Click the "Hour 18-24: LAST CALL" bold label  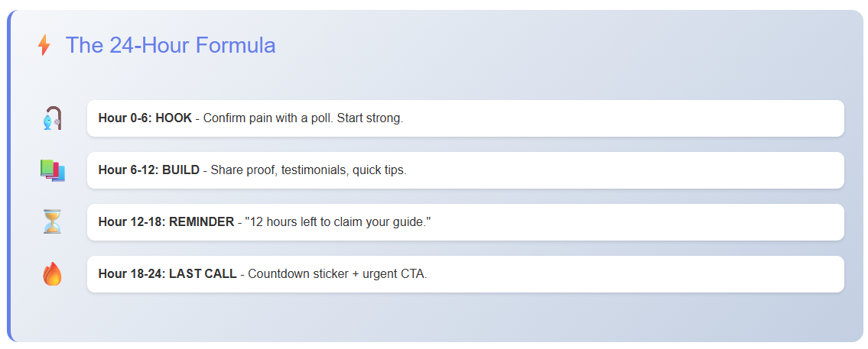(x=167, y=274)
